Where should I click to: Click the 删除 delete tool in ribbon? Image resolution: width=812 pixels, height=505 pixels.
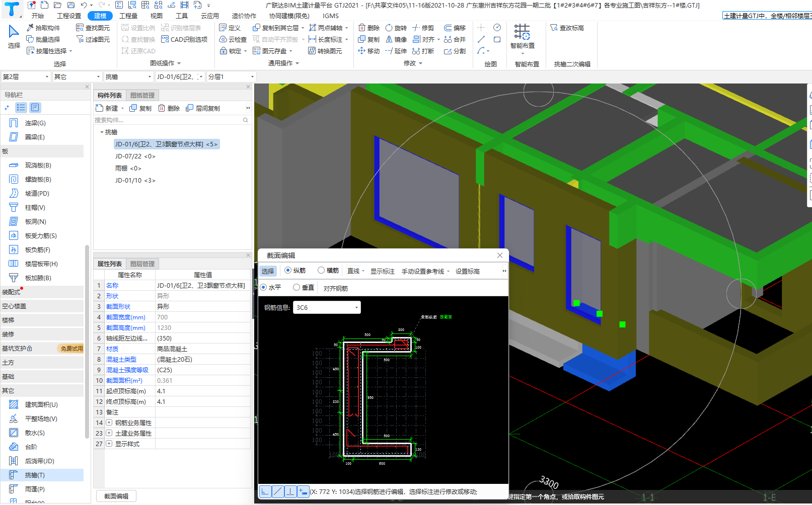[369, 28]
